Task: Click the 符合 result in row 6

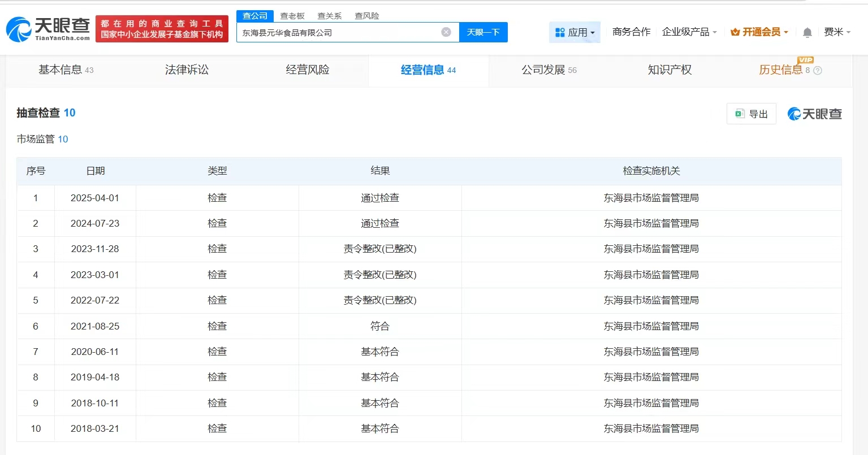Action: pos(380,326)
